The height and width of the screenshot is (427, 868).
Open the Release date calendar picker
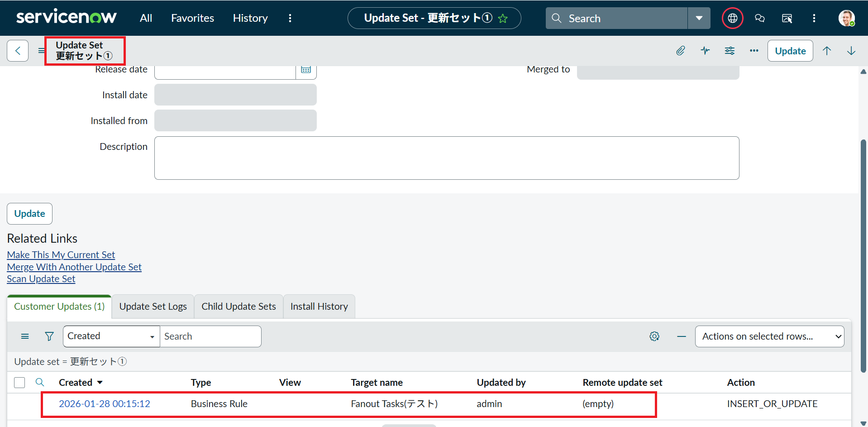306,70
